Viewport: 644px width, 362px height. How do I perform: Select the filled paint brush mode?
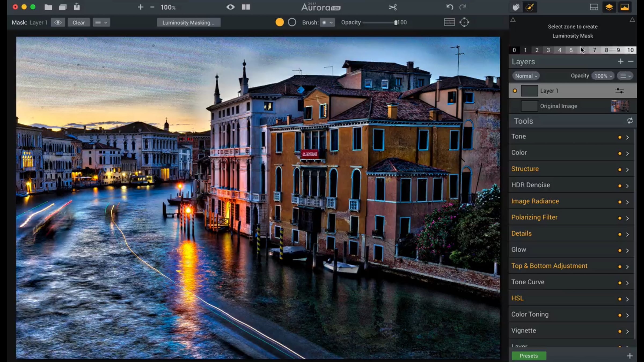280,22
